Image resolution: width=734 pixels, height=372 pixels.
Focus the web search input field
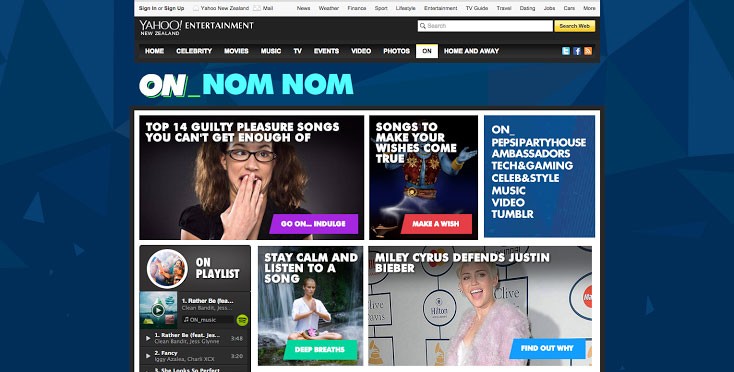485,26
